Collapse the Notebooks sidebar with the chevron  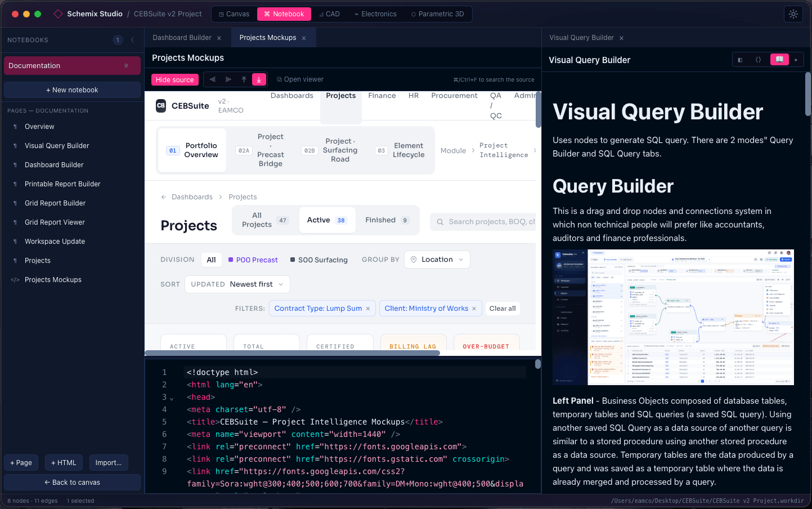(x=132, y=40)
